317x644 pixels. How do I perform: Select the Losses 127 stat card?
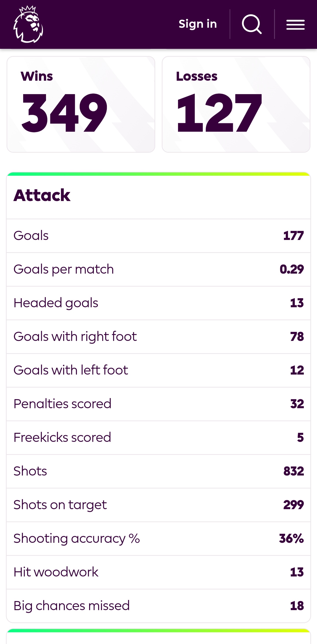click(236, 104)
